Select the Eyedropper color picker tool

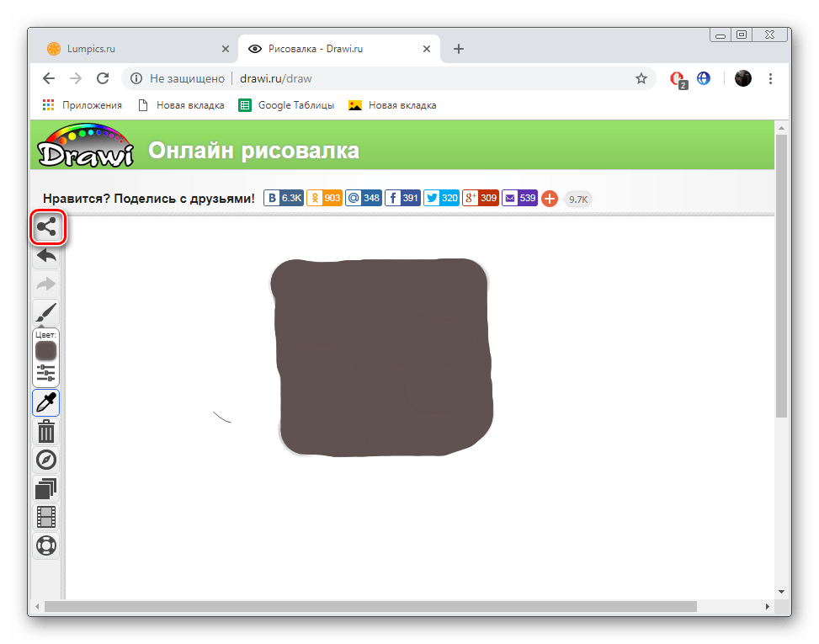point(46,403)
